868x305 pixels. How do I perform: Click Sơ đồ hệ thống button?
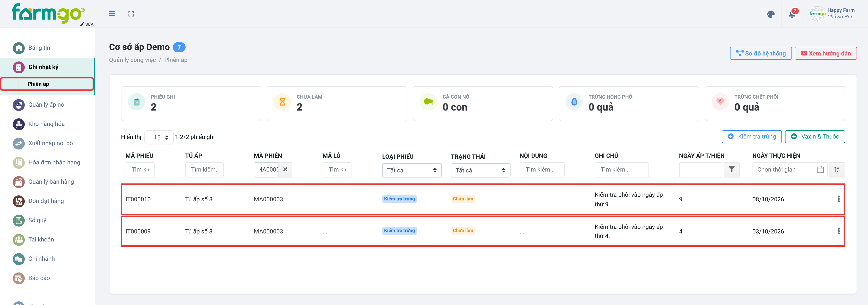(x=761, y=53)
